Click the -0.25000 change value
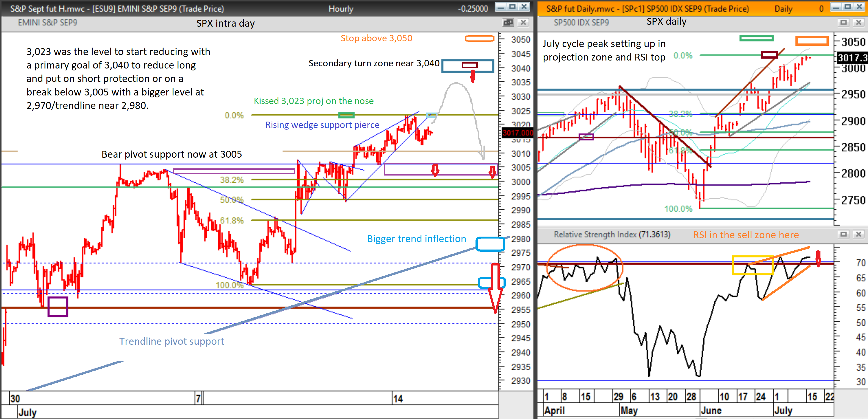The height and width of the screenshot is (419, 868). tap(473, 9)
